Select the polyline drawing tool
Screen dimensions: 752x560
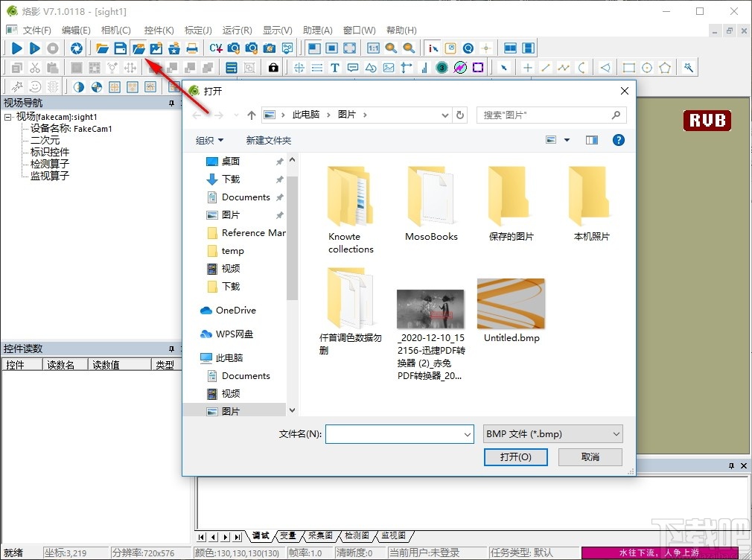[564, 68]
